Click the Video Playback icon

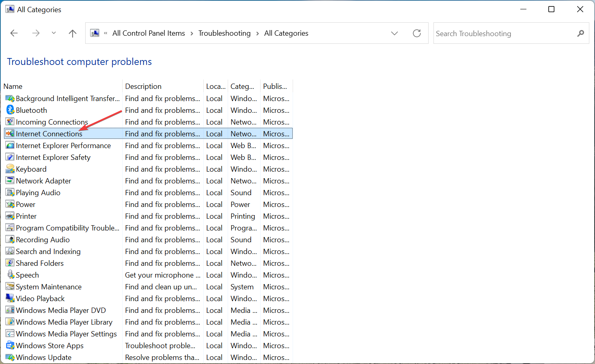(10, 299)
